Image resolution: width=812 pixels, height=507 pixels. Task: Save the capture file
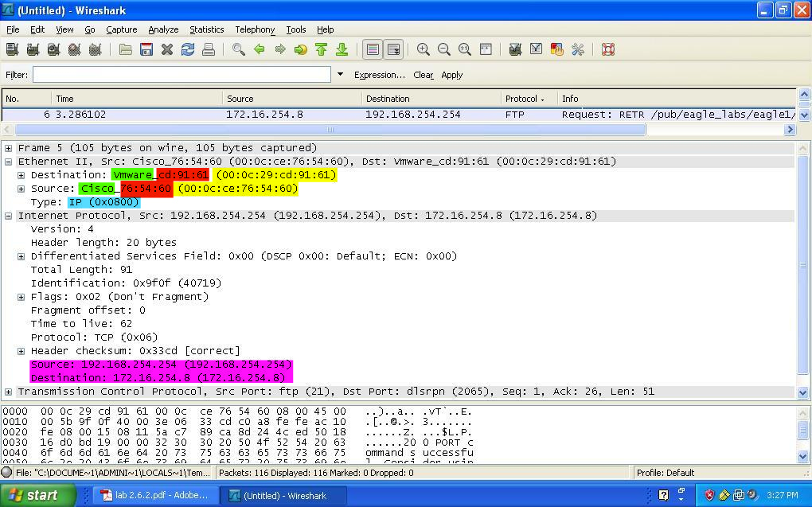coord(146,49)
